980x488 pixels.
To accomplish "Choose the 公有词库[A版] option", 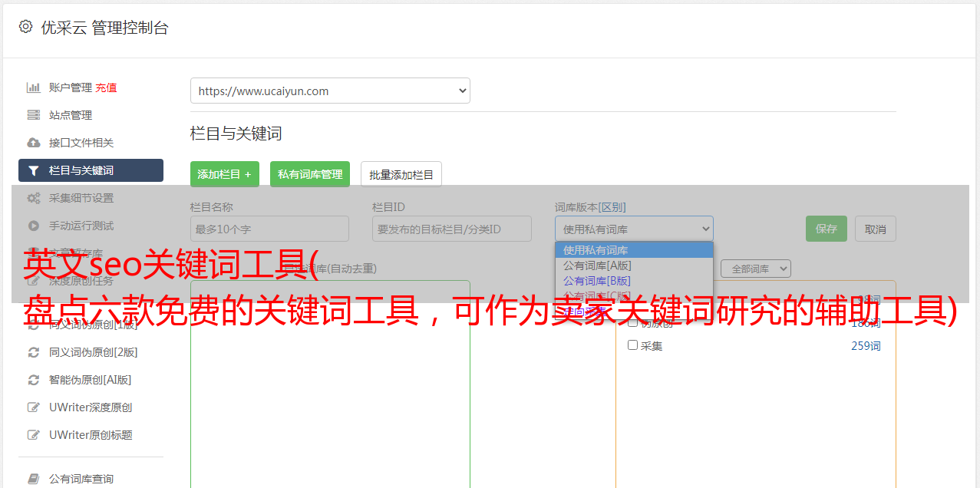I will (x=634, y=265).
